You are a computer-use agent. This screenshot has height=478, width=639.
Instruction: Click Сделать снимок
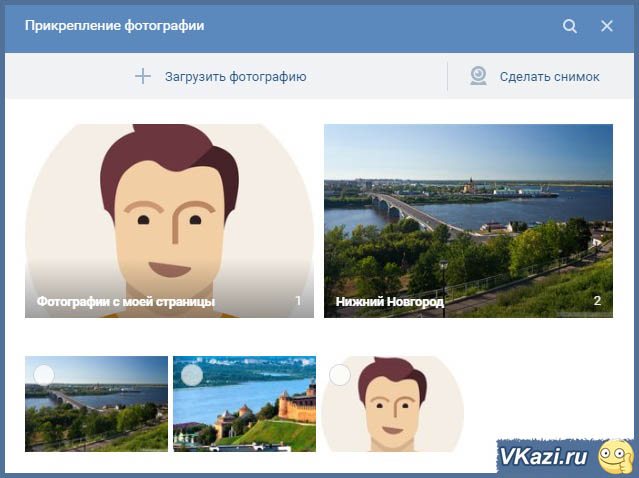549,77
